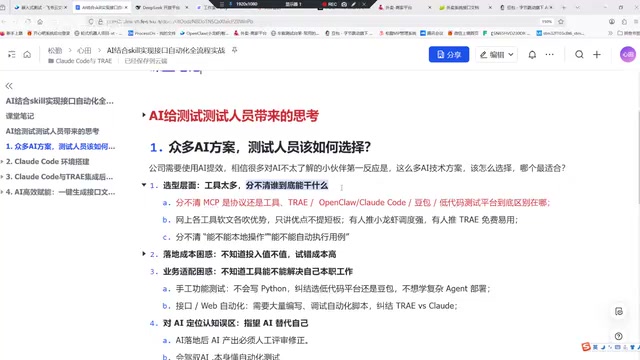
Task: Jump to outline entry AI给测试测试人员带来的思考
Action: (52, 131)
